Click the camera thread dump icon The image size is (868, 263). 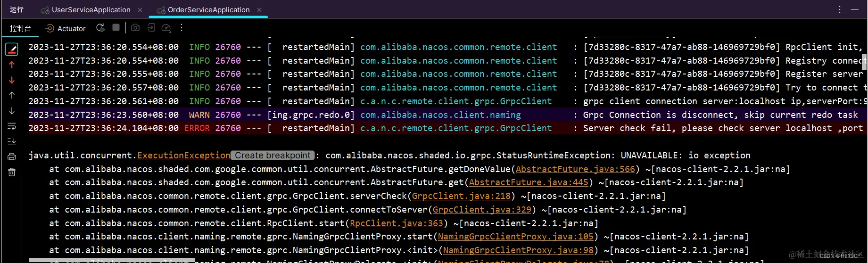(135, 28)
